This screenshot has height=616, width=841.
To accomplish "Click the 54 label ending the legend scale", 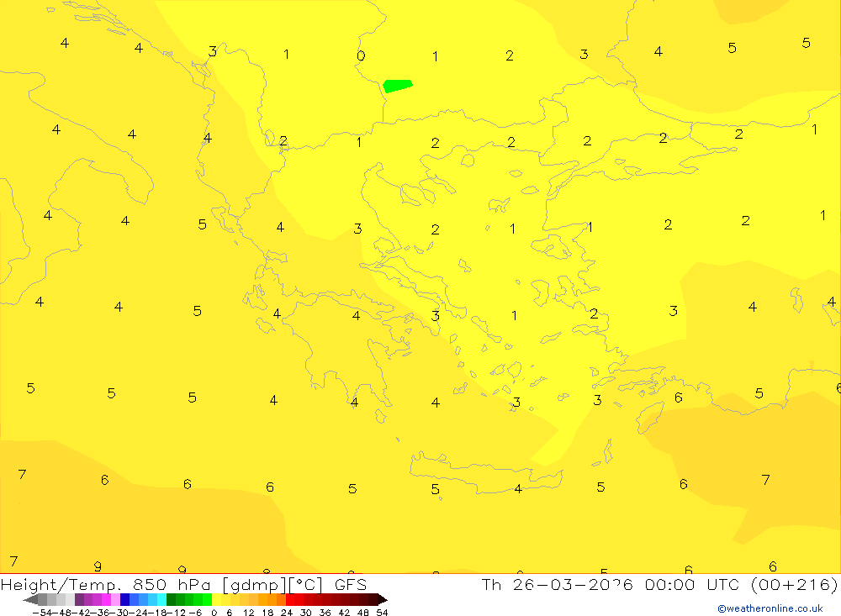I will click(x=382, y=613).
